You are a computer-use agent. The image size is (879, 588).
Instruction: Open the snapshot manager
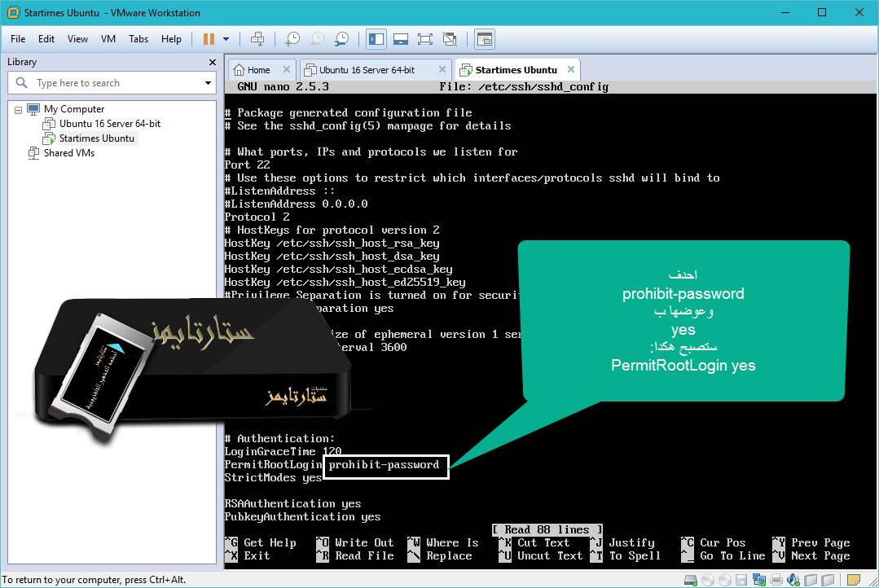pos(342,38)
